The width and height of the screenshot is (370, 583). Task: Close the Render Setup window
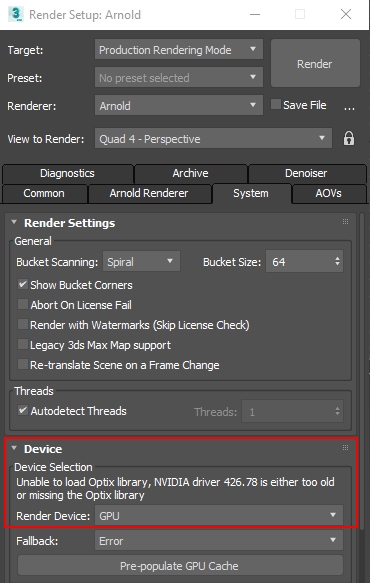point(346,15)
